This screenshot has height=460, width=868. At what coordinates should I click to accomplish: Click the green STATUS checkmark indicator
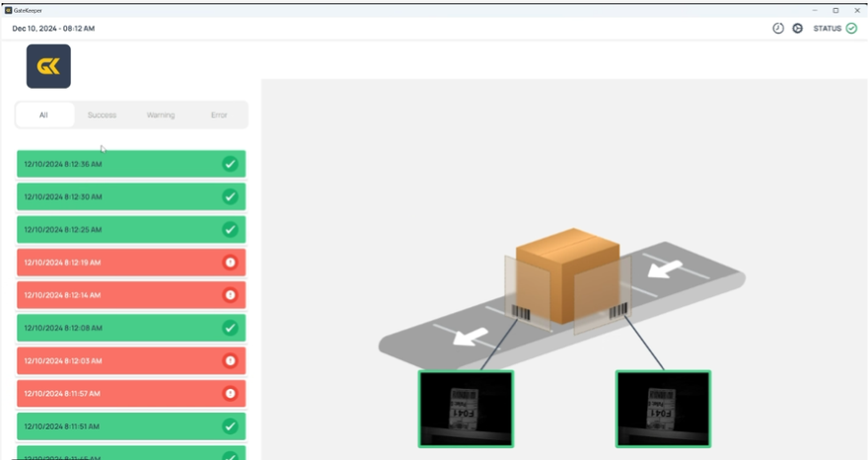pyautogui.click(x=851, y=29)
